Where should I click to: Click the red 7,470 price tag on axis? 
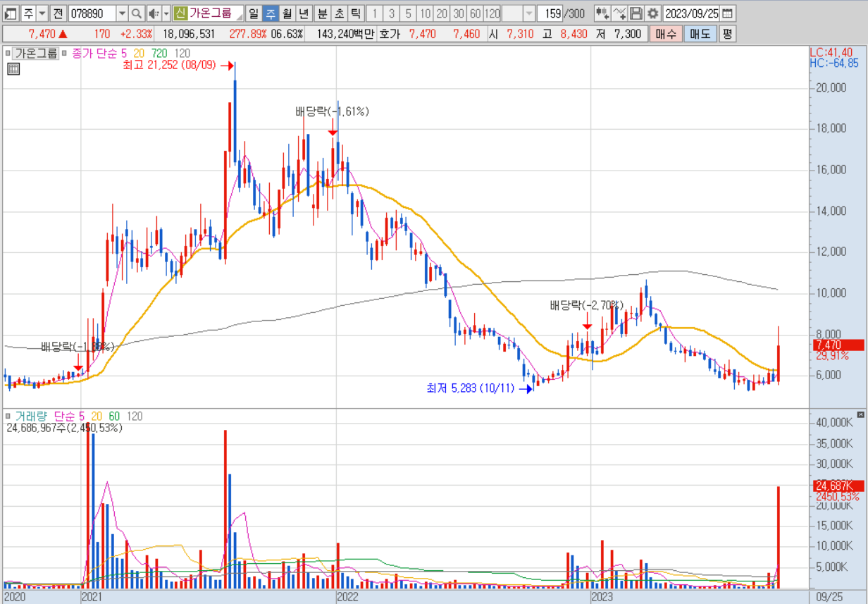point(838,345)
